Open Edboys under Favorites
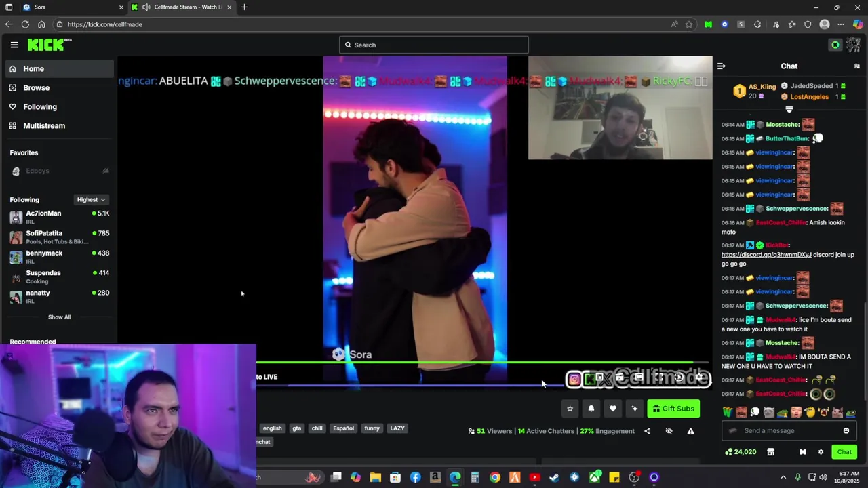The image size is (868, 488). (x=59, y=171)
